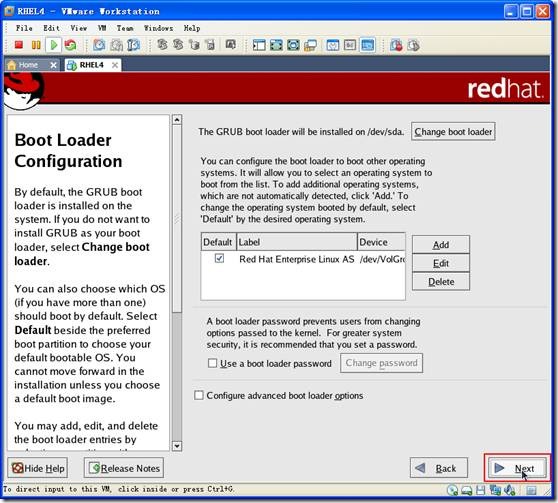Close the Home tab

[x=53, y=65]
